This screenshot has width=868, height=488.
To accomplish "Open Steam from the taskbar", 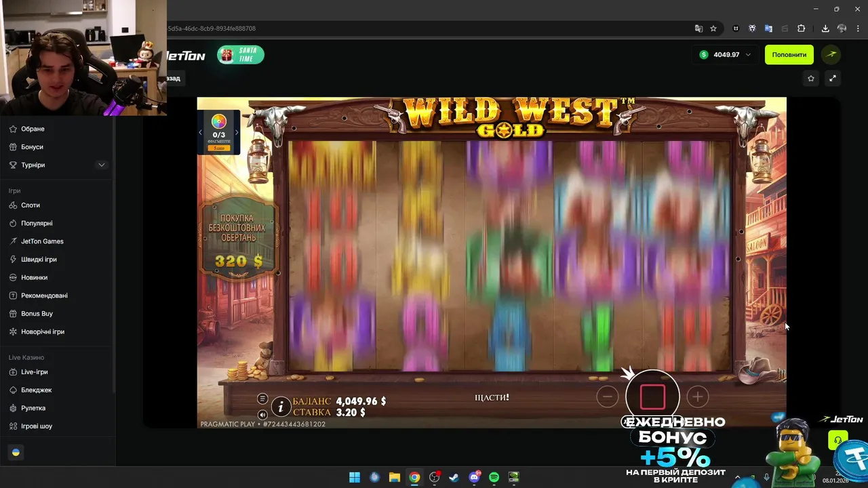I will (x=454, y=477).
